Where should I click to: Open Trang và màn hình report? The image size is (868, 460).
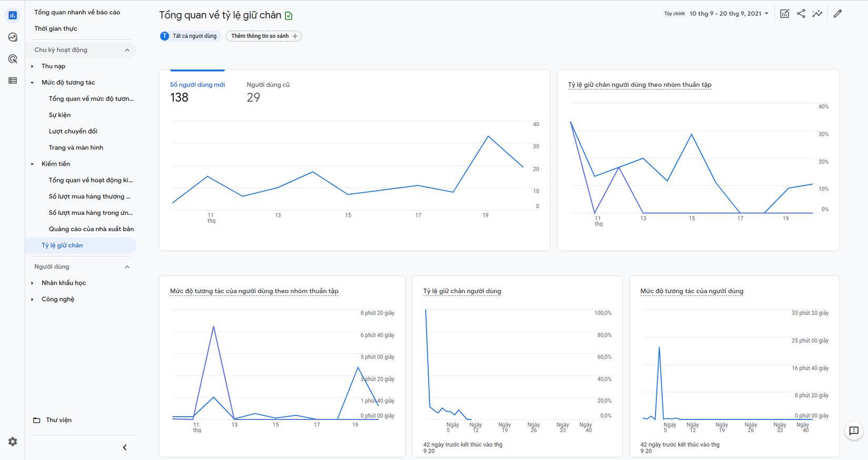pos(76,147)
